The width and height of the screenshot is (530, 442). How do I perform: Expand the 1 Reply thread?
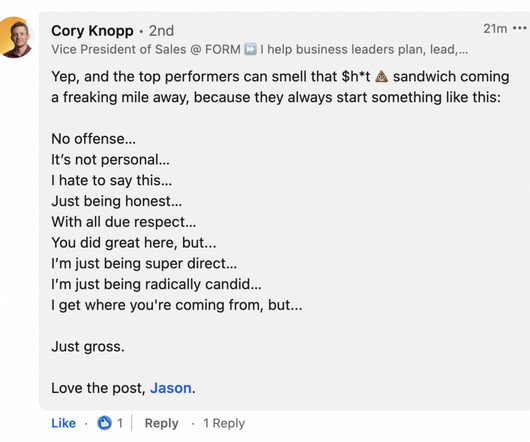(x=224, y=423)
